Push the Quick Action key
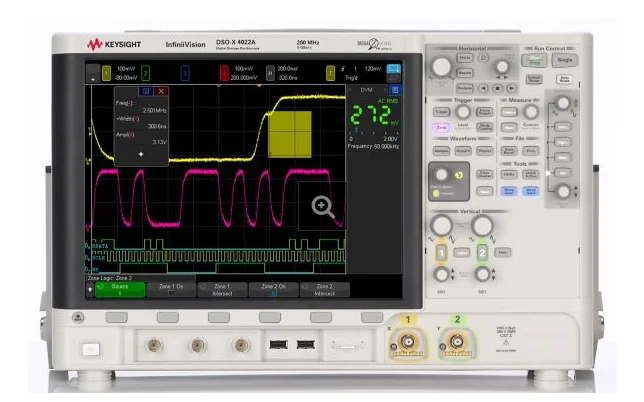Viewport: 644px width, 402px height. tap(531, 175)
